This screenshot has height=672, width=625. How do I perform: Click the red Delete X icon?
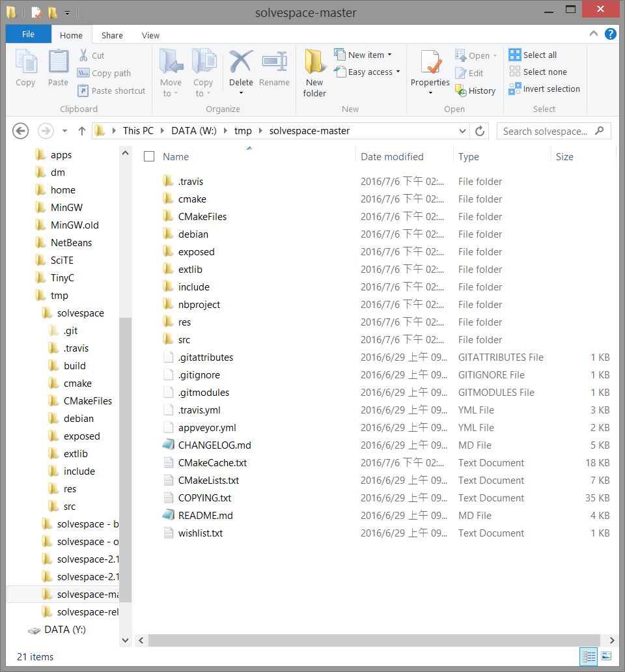(241, 61)
